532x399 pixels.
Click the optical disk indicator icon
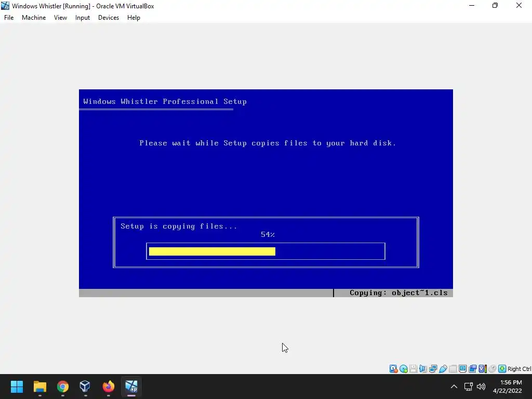point(403,368)
